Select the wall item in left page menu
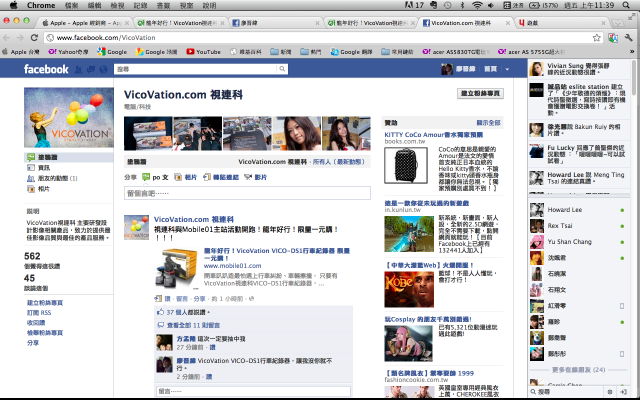The width and height of the screenshot is (640, 400). coord(69,157)
